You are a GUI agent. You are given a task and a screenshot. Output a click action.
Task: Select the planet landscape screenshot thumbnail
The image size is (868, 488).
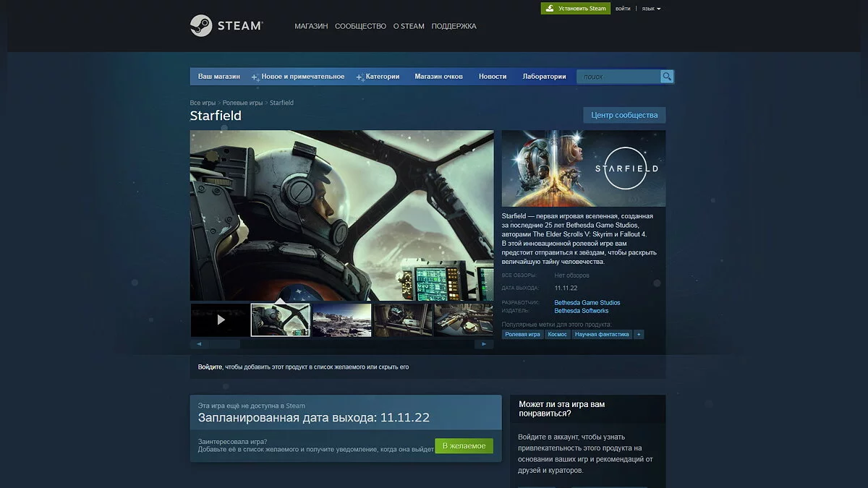[341, 320]
